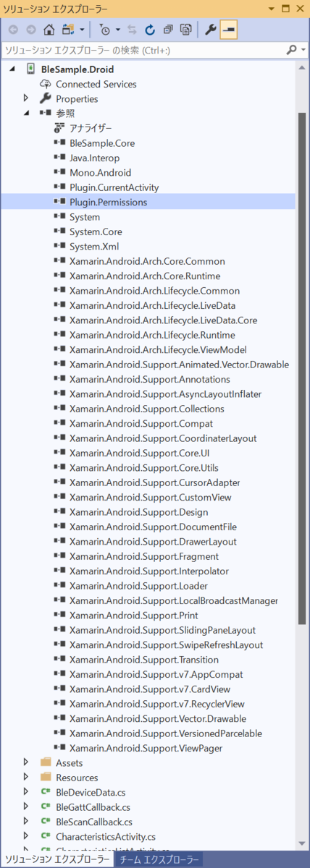This screenshot has height=868, width=310.
Task: Select the System.Core reference
Action: pyautogui.click(x=96, y=231)
